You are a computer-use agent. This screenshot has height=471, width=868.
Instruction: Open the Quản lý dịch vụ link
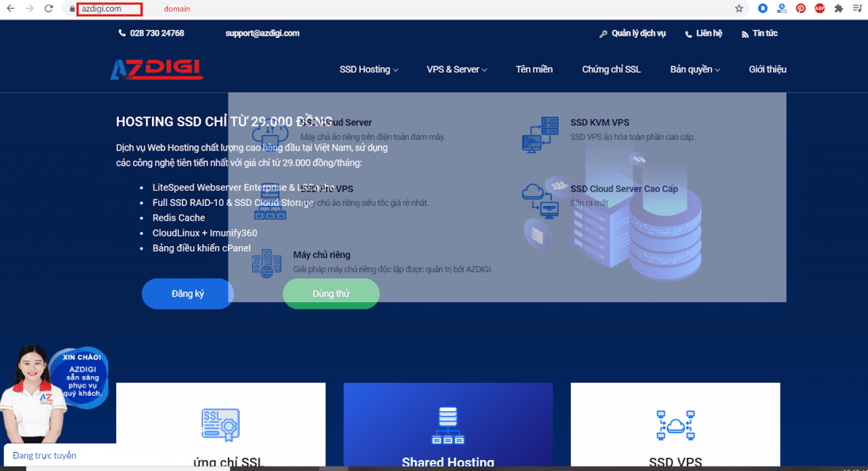pyautogui.click(x=633, y=33)
